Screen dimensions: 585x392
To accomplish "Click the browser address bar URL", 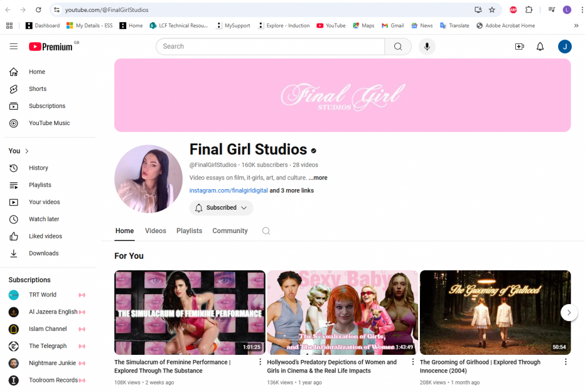I will [107, 10].
